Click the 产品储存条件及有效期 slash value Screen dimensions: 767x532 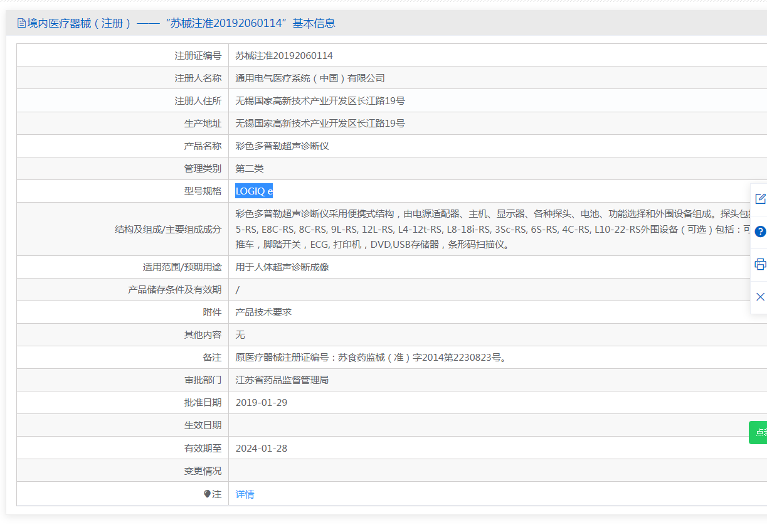point(237,289)
